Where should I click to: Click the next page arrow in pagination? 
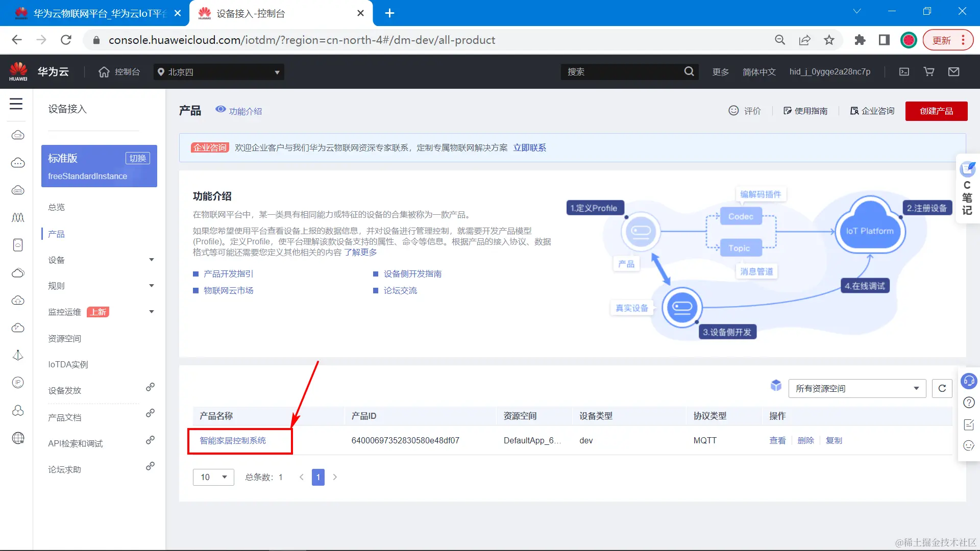pyautogui.click(x=335, y=477)
